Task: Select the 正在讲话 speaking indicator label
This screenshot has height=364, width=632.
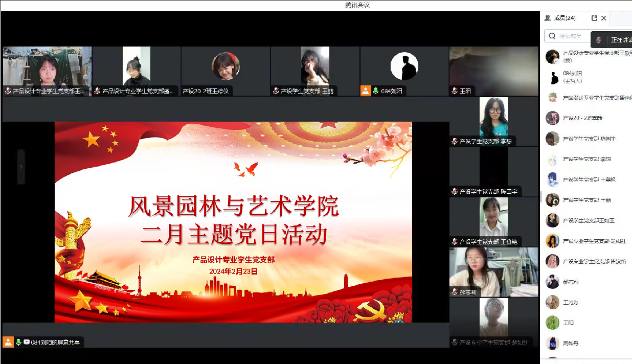Action: pyautogui.click(x=621, y=40)
